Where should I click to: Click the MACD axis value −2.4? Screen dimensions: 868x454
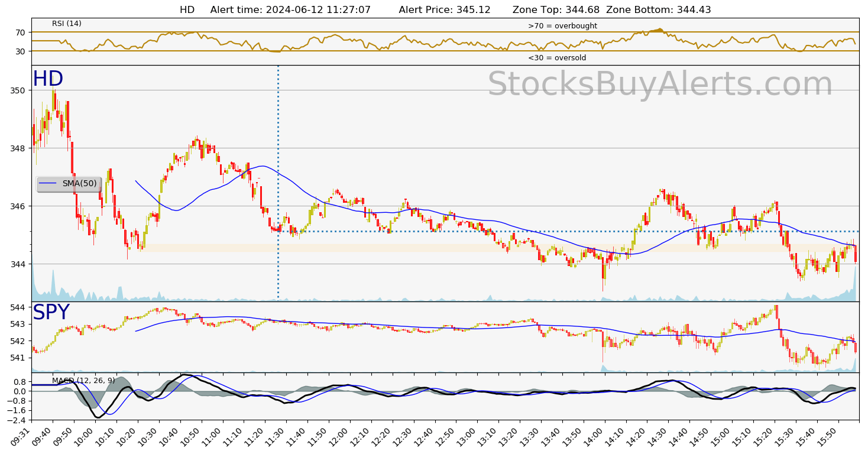pyautogui.click(x=17, y=420)
